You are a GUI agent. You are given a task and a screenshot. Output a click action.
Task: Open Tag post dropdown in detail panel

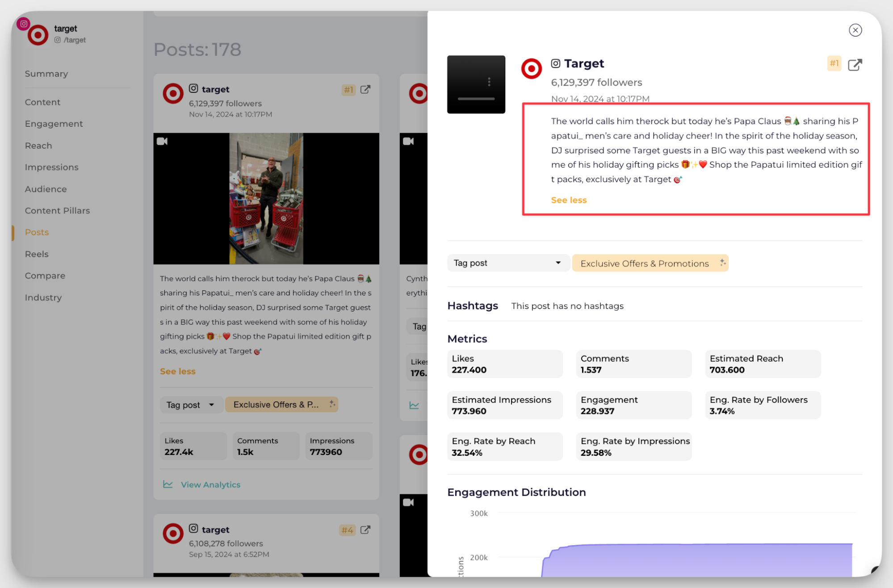click(508, 263)
